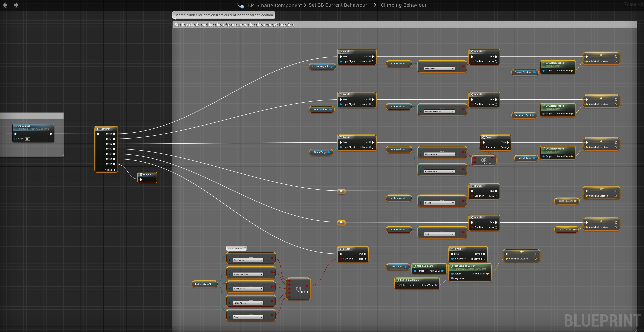Go to Set BB Current Behaviour breadcrumb
The height and width of the screenshot is (332, 644).
click(x=338, y=5)
